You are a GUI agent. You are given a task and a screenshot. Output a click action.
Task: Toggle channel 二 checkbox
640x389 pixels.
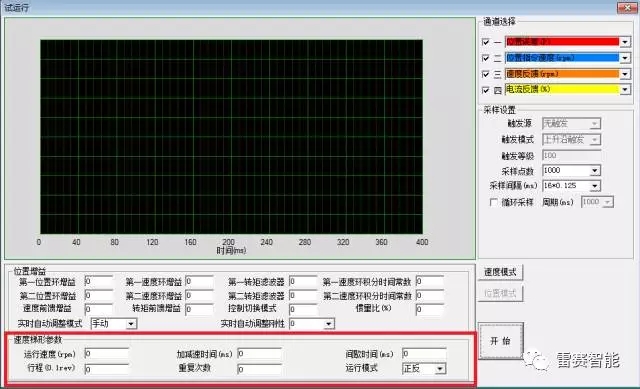tap(486, 58)
